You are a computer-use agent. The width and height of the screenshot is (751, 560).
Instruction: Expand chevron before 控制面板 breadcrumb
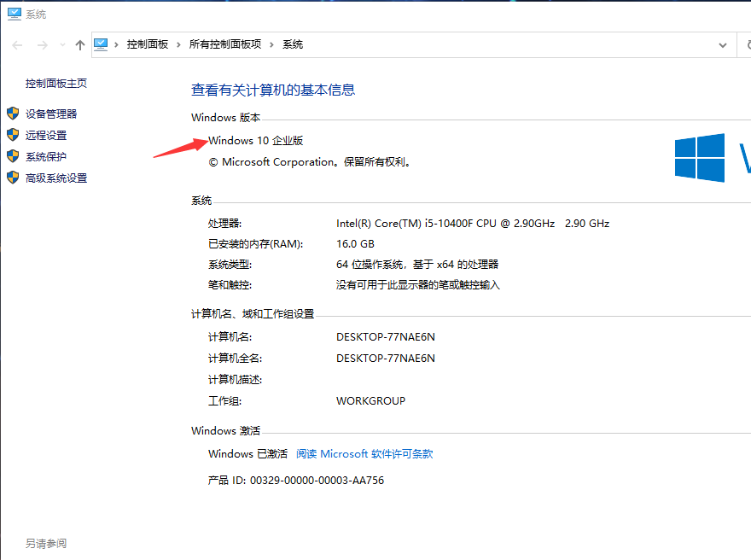(116, 45)
